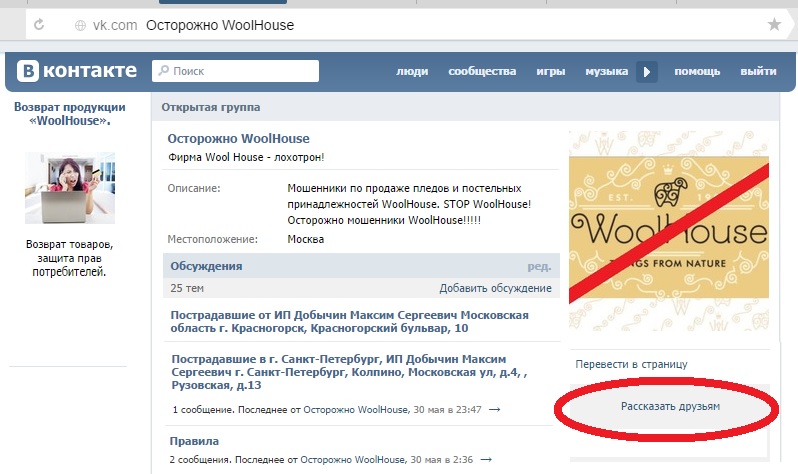The width and height of the screenshot is (798, 474).
Task: Focus the Поиск search field
Action: [235, 71]
